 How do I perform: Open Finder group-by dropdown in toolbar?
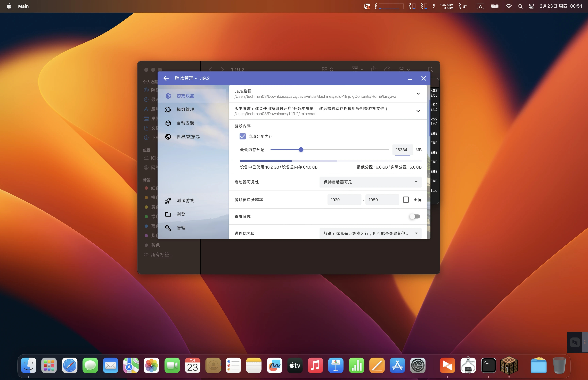(x=357, y=69)
